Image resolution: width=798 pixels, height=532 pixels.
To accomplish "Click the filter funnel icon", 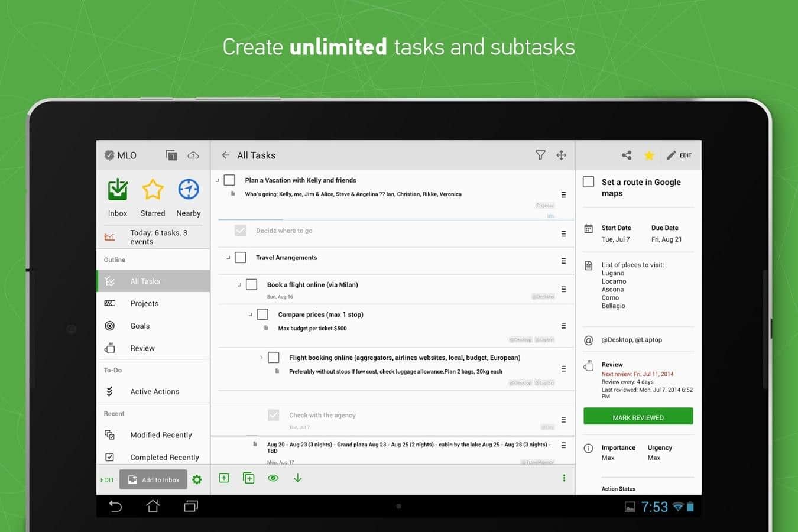I will (x=540, y=155).
